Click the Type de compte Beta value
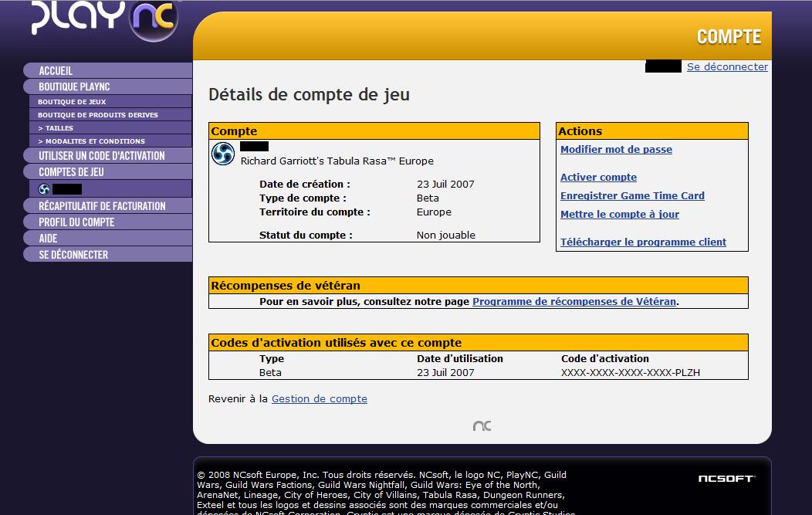Viewport: 812px width, 515px height. tap(428, 198)
